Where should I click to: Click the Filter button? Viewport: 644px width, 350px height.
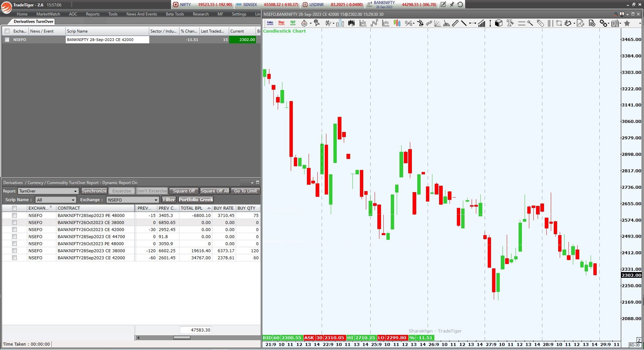pos(169,200)
